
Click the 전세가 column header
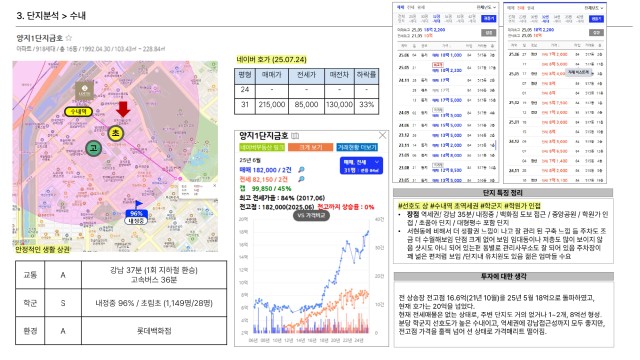point(306,75)
